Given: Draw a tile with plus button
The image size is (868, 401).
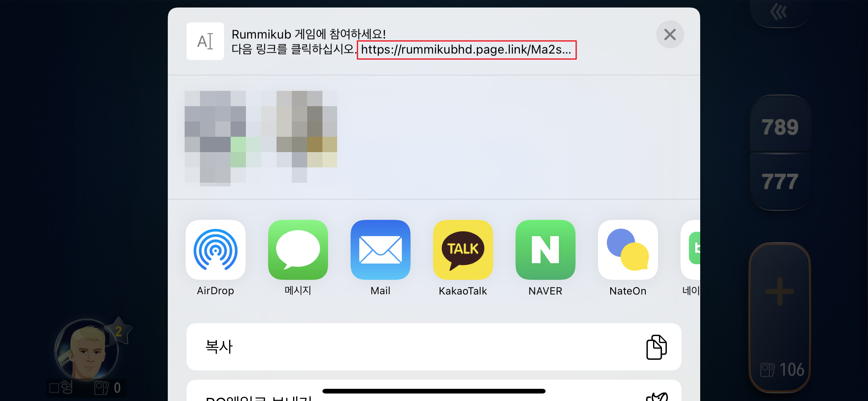Looking at the screenshot, I should pyautogui.click(x=779, y=292).
